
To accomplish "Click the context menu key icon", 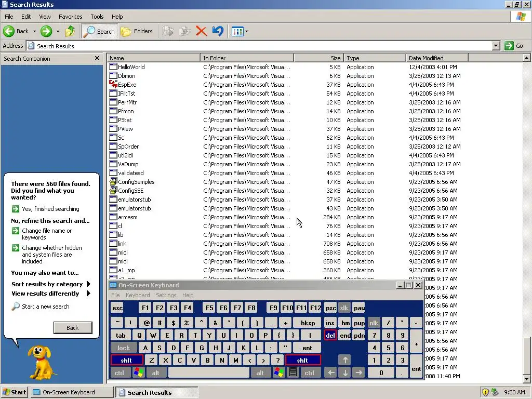I will (x=293, y=373).
